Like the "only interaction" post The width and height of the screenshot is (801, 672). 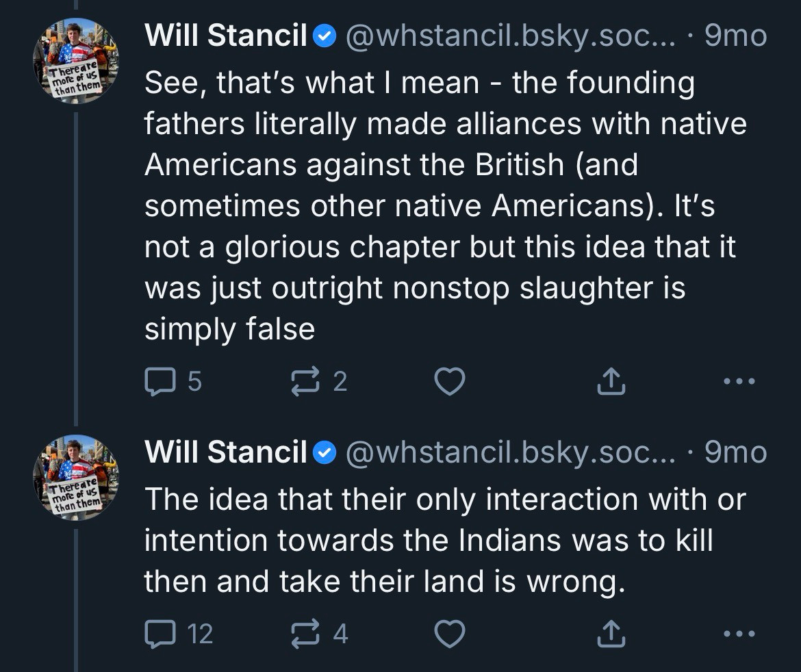pyautogui.click(x=450, y=634)
